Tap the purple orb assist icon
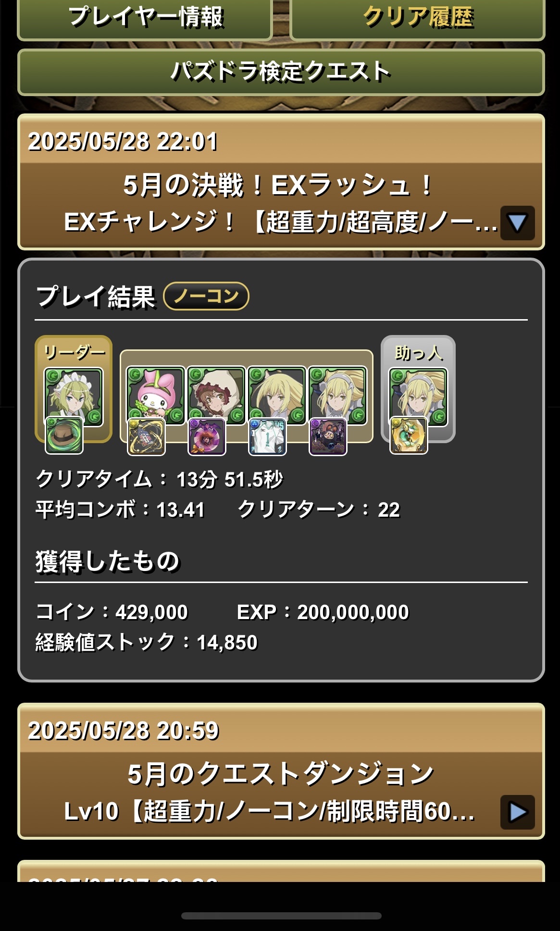560x931 pixels. 207,436
